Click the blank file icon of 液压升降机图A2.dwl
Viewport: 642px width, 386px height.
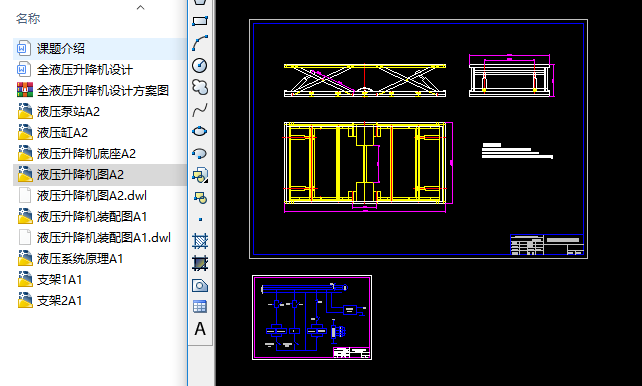pos(25,195)
